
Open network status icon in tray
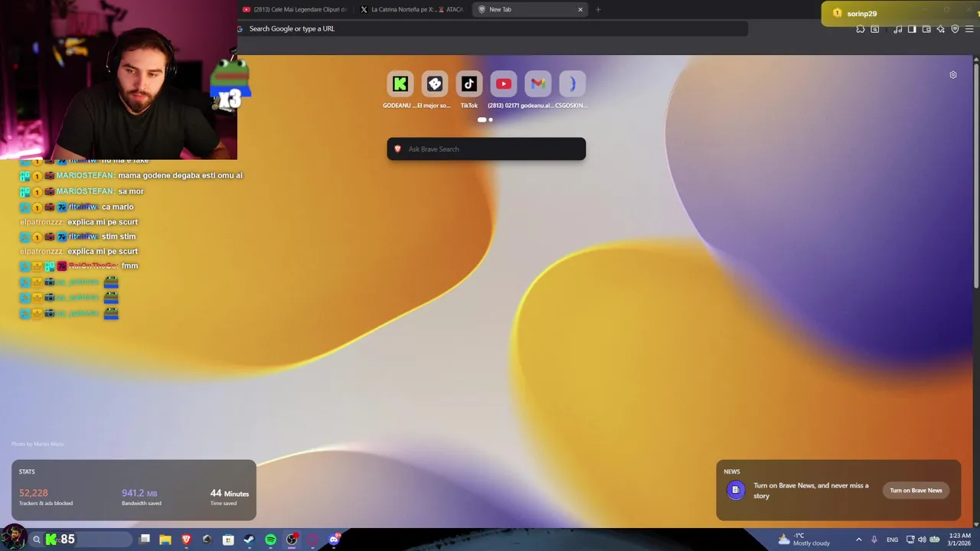tap(910, 540)
